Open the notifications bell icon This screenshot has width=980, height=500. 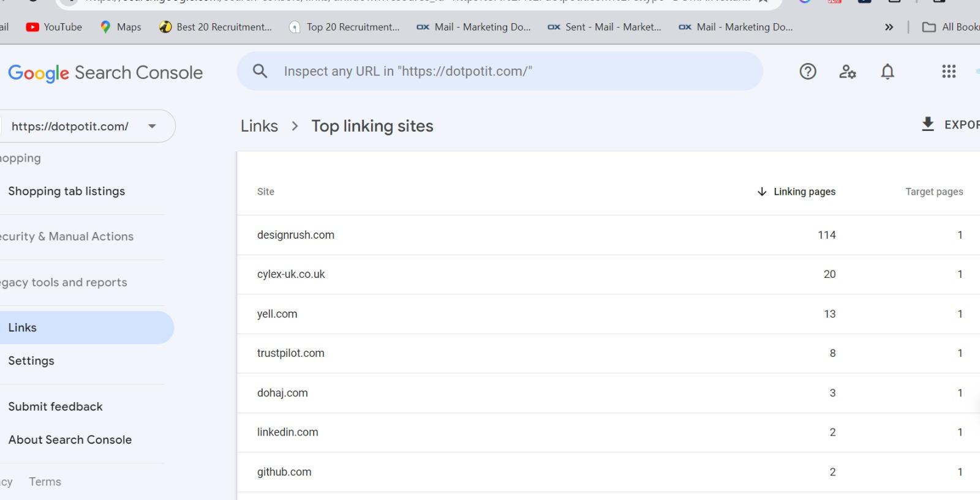(x=887, y=72)
